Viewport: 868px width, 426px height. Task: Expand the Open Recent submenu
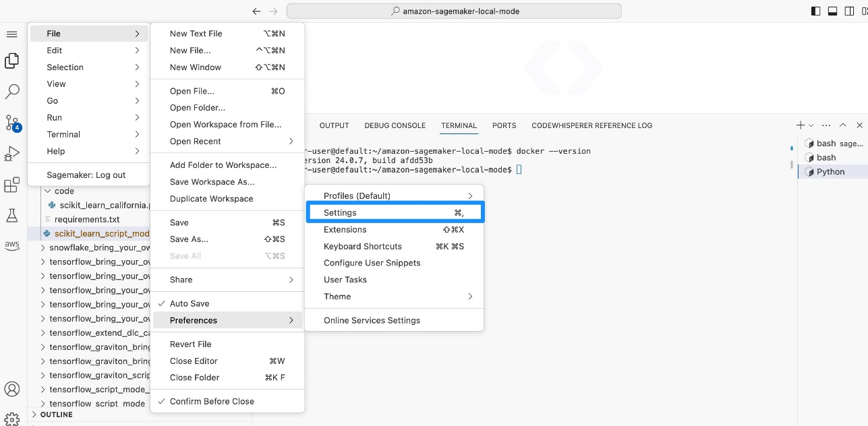(227, 142)
